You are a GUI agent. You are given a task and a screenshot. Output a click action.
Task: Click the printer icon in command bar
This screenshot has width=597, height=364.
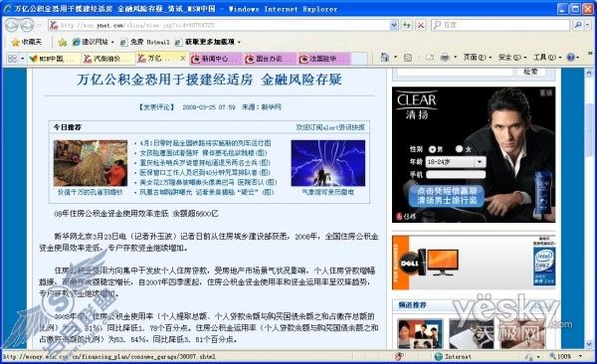click(x=445, y=58)
